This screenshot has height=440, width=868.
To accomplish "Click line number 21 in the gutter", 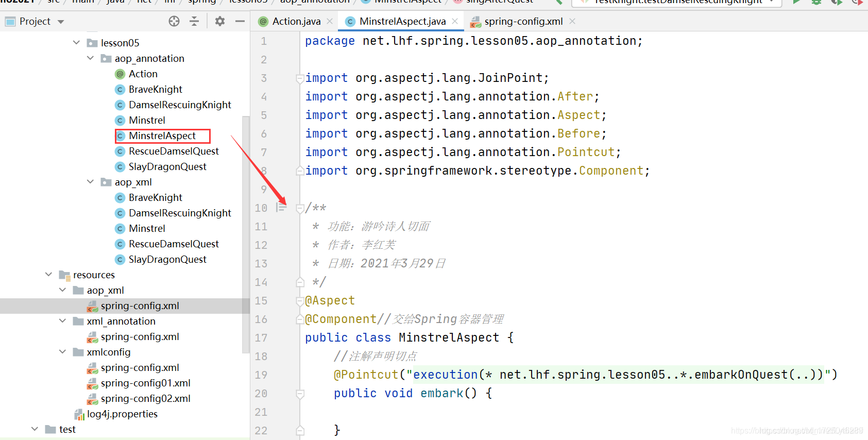I will point(261,412).
